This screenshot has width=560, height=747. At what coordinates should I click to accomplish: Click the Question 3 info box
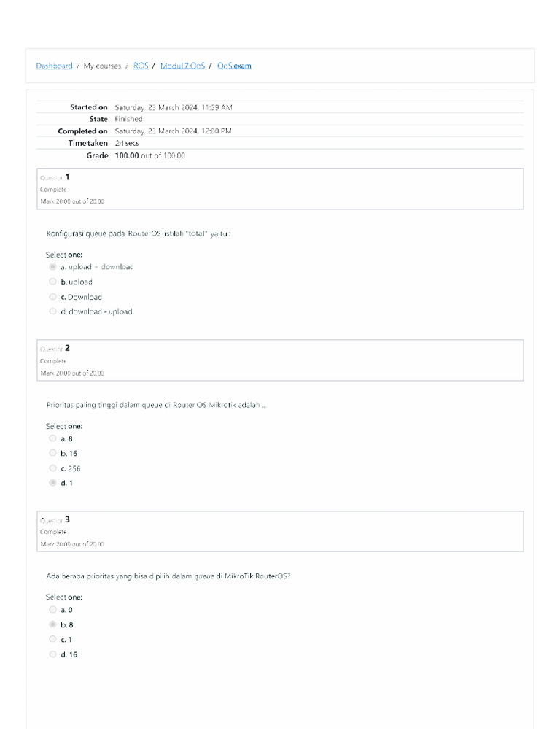pyautogui.click(x=280, y=532)
